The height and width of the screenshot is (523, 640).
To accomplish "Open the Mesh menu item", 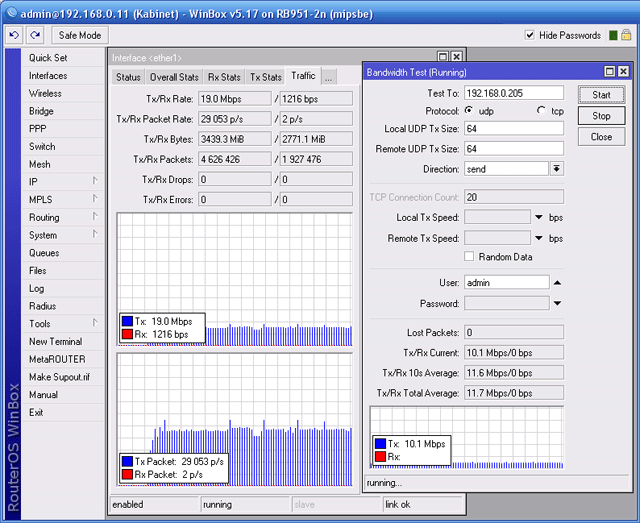I will (x=63, y=164).
